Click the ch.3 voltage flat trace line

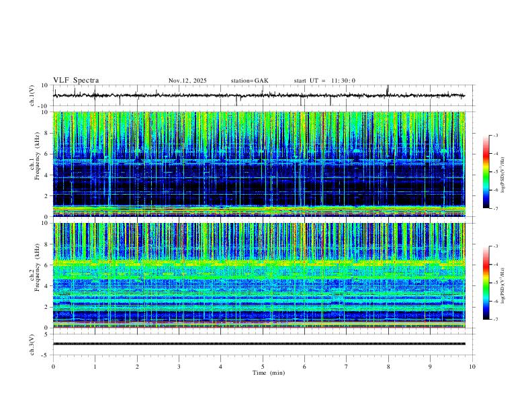pyautogui.click(x=259, y=344)
